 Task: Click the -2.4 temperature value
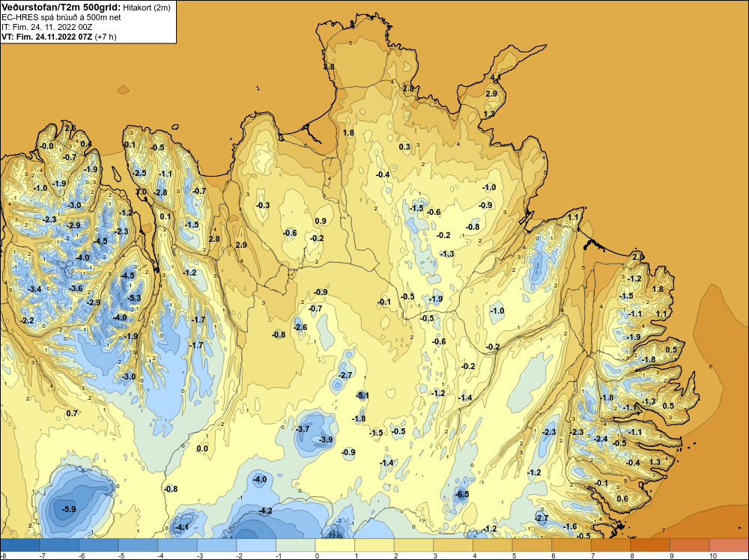click(601, 439)
